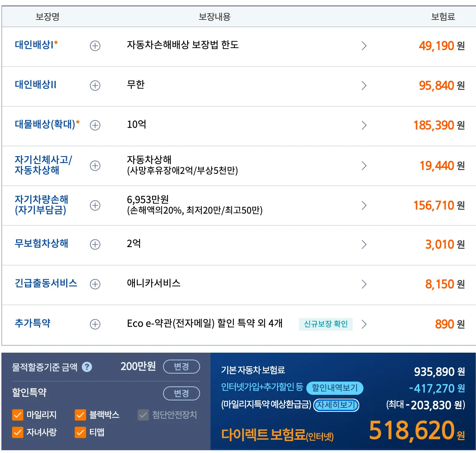Image resolution: width=476 pixels, height=453 pixels.
Task: Open the chevron for 긴급출동서비스 row
Action: point(364,284)
